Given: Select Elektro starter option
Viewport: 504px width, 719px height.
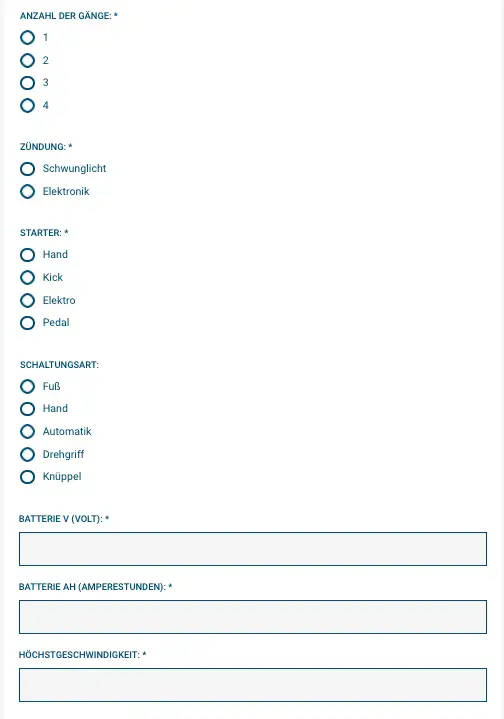Looking at the screenshot, I should point(28,300).
